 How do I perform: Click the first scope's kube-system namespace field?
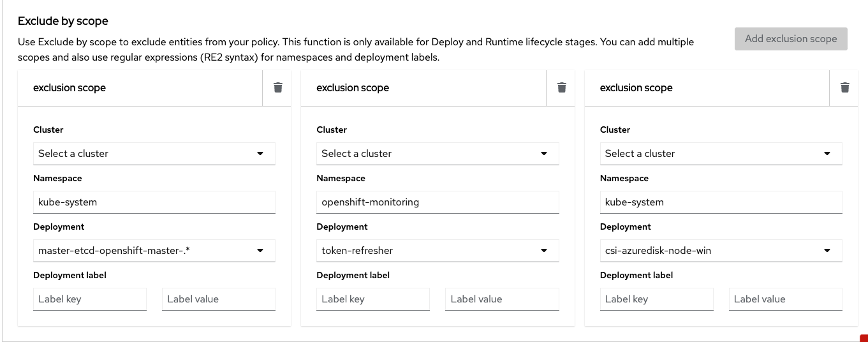154,202
